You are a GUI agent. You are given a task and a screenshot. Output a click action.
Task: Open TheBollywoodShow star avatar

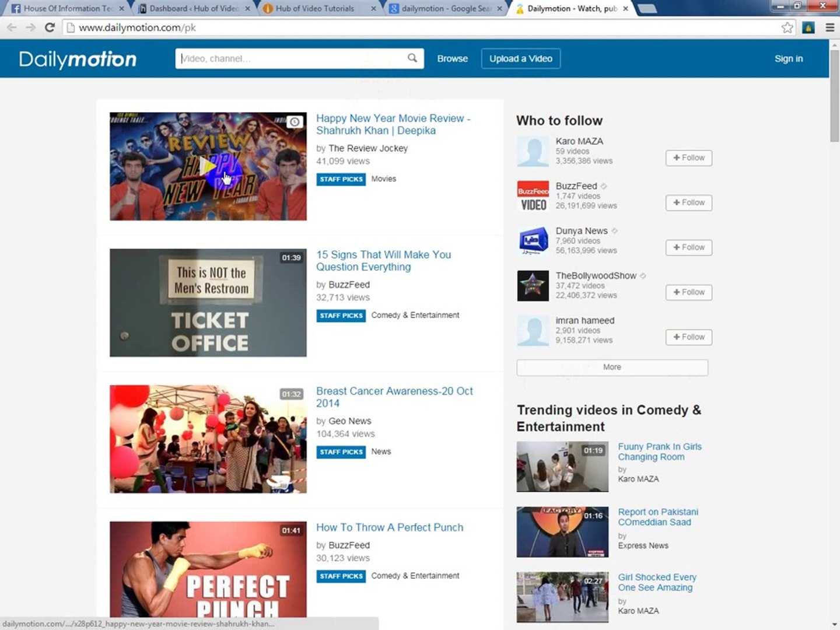(533, 286)
